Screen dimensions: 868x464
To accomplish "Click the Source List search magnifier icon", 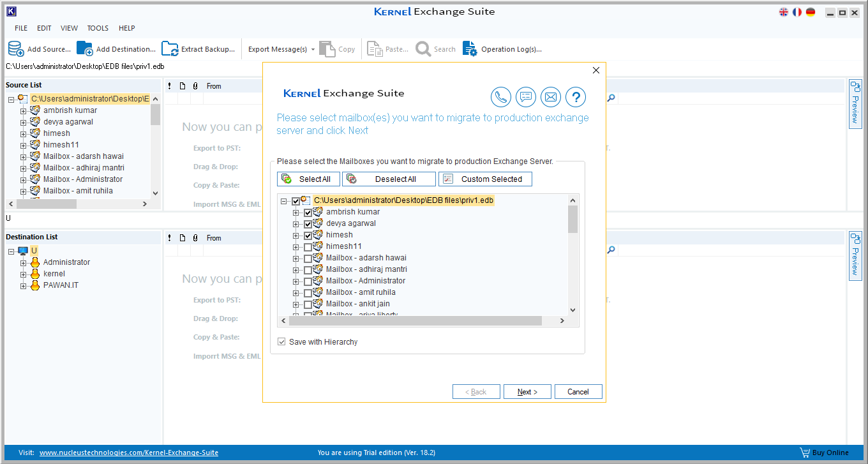I will click(611, 98).
